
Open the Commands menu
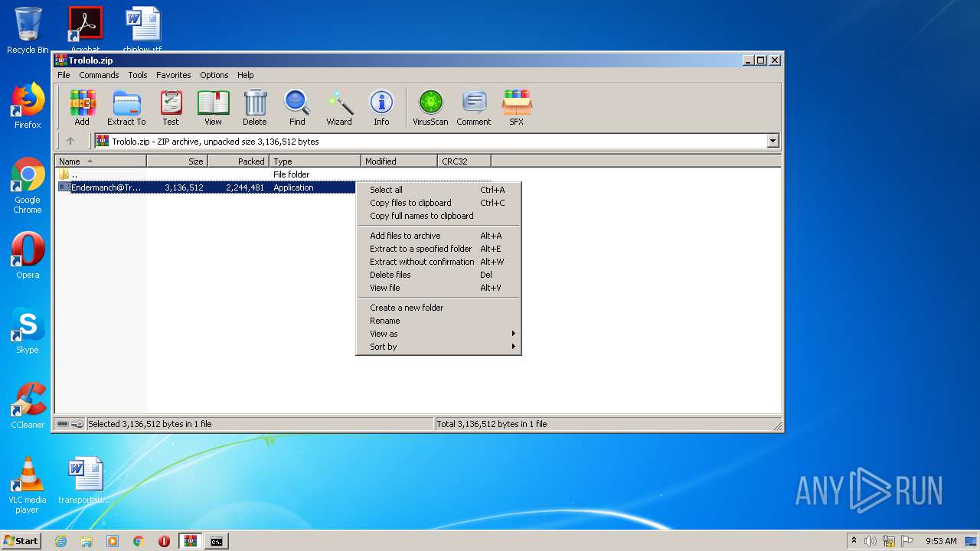click(x=99, y=75)
